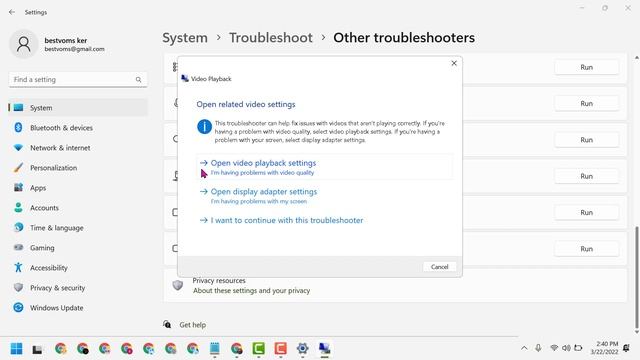640x360 pixels.
Task: Click the Network wifi icon in sidebar
Action: point(18,147)
